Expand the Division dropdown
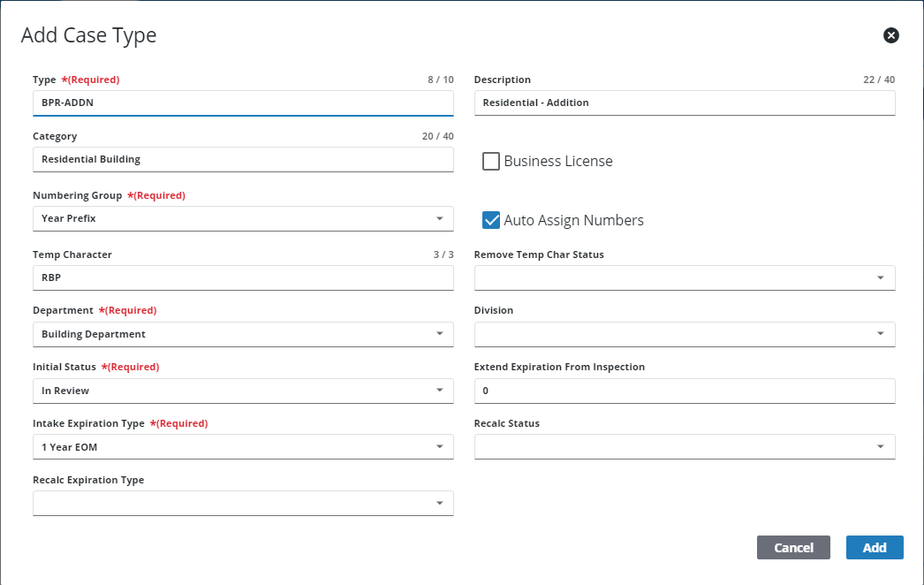This screenshot has height=585, width=924. pos(685,334)
